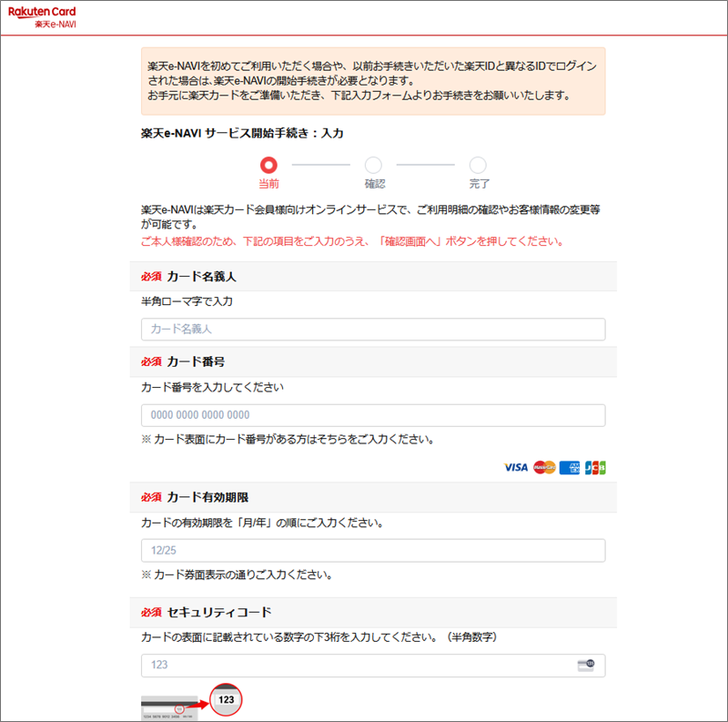Click the 下3桁 security code instruction text
The image size is (728, 722).
point(319,637)
